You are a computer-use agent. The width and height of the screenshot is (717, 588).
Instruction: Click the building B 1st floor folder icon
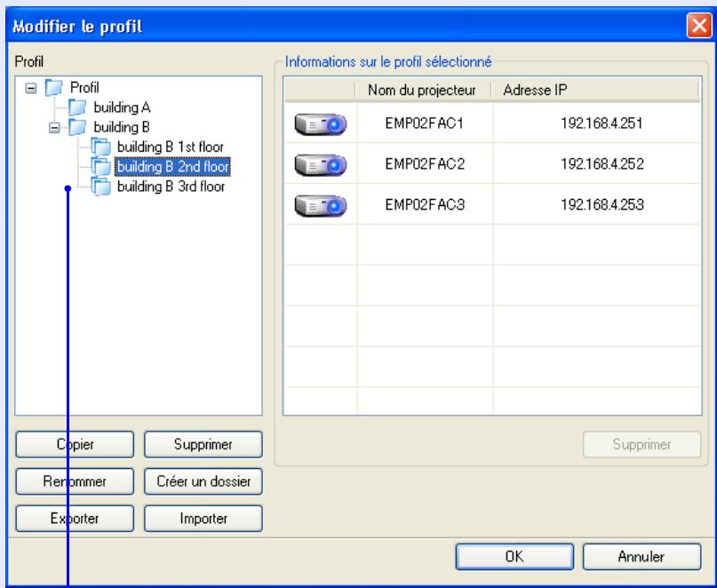point(100,147)
